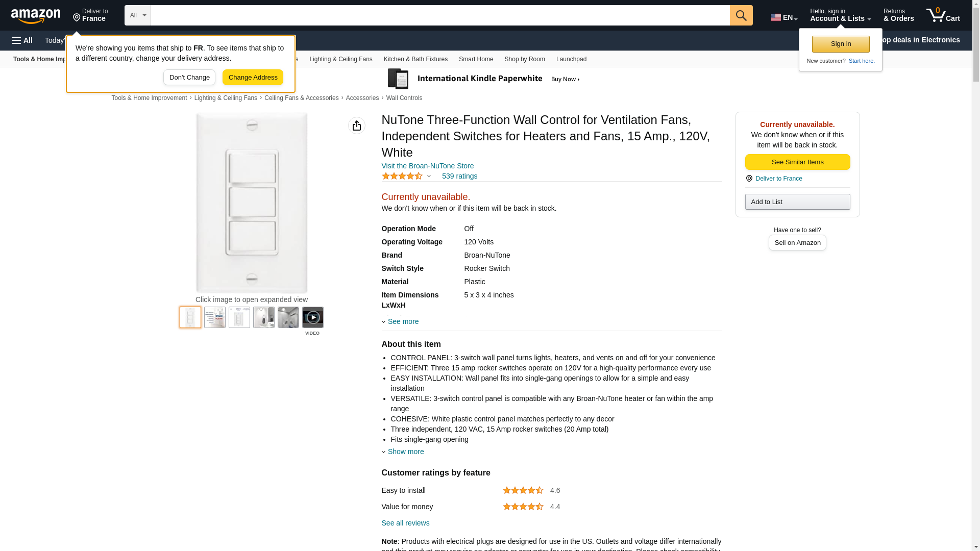Open the Smart Home category tab
The image size is (980, 551).
(476, 59)
